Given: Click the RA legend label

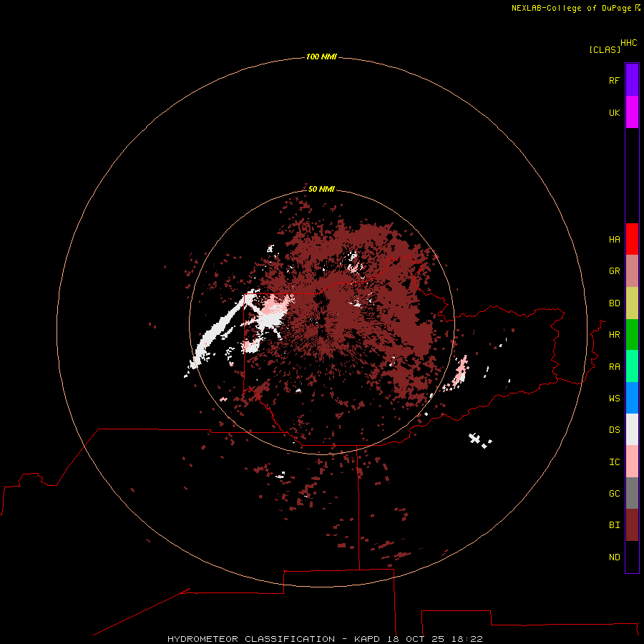Looking at the screenshot, I should pyautogui.click(x=614, y=367).
